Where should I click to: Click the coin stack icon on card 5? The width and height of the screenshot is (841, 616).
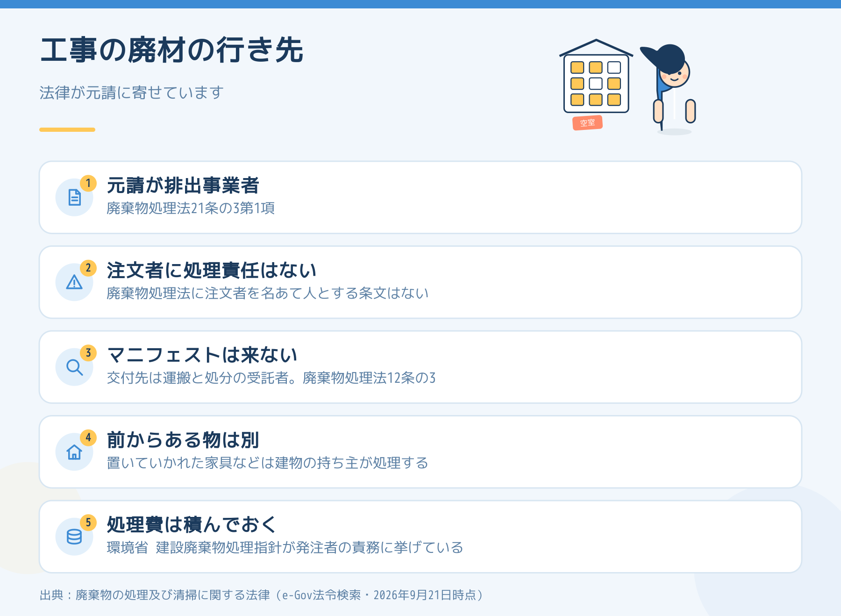click(x=74, y=537)
